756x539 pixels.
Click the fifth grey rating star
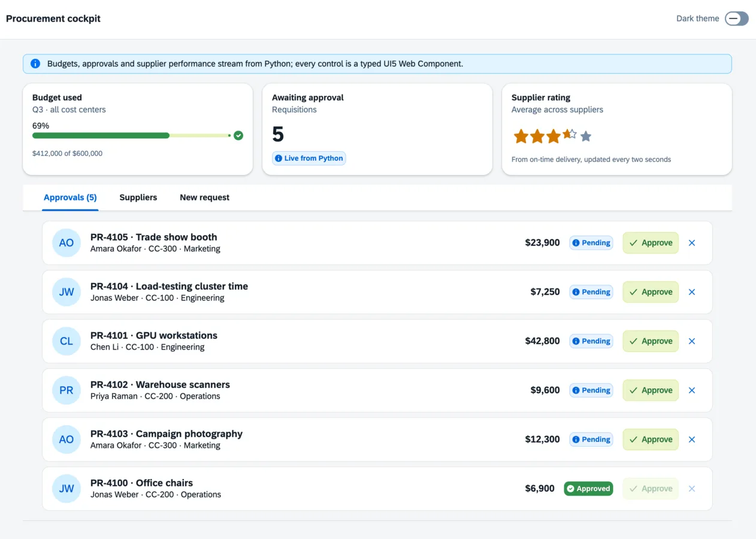(x=586, y=137)
